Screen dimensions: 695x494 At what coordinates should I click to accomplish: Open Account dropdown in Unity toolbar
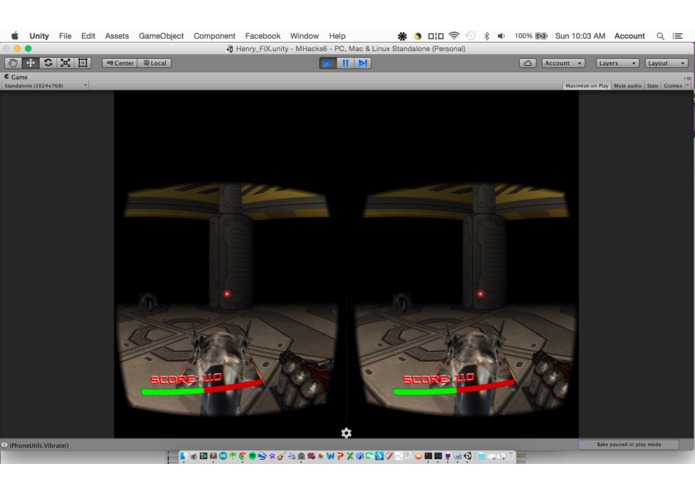pos(563,63)
